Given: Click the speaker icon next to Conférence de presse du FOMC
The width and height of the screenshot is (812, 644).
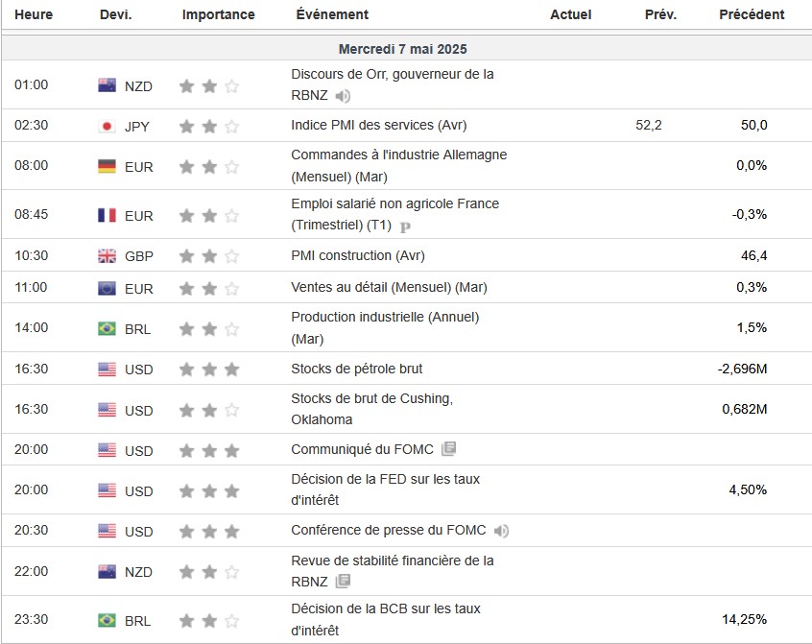Looking at the screenshot, I should click(x=502, y=531).
